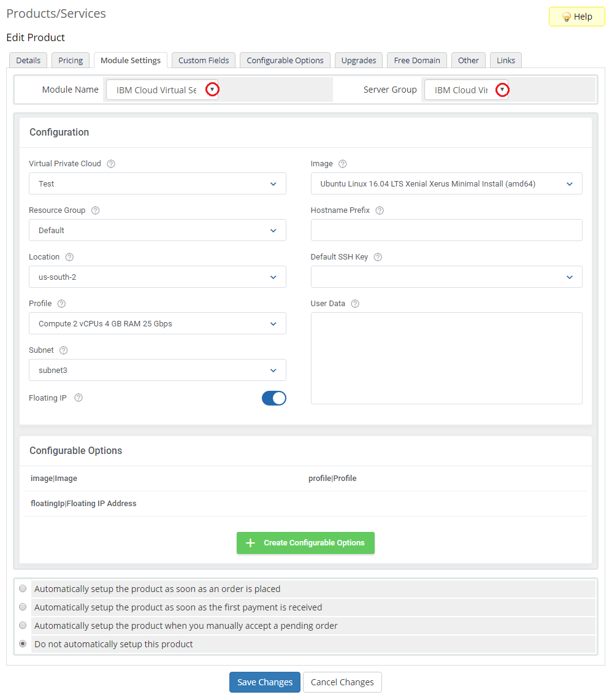This screenshot has width=612, height=700.
Task: Click the Save Changes button
Action: [x=265, y=682]
